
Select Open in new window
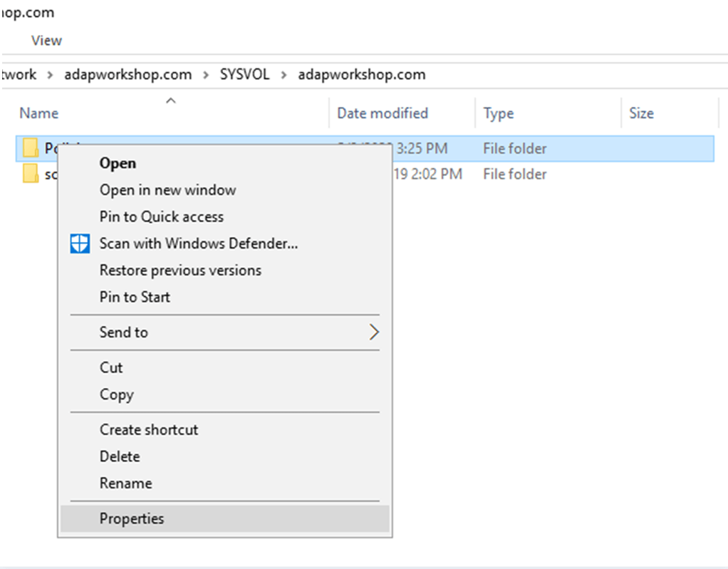tap(167, 190)
